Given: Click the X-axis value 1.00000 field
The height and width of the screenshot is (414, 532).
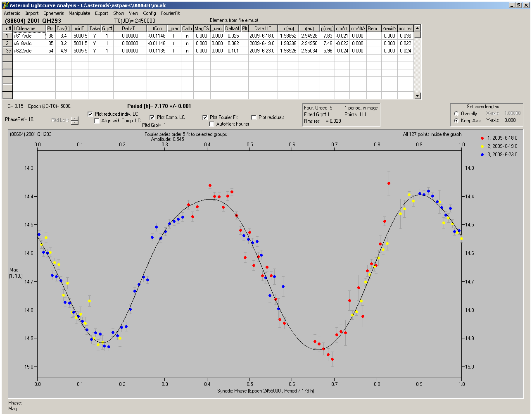Looking at the screenshot, I should (512, 113).
